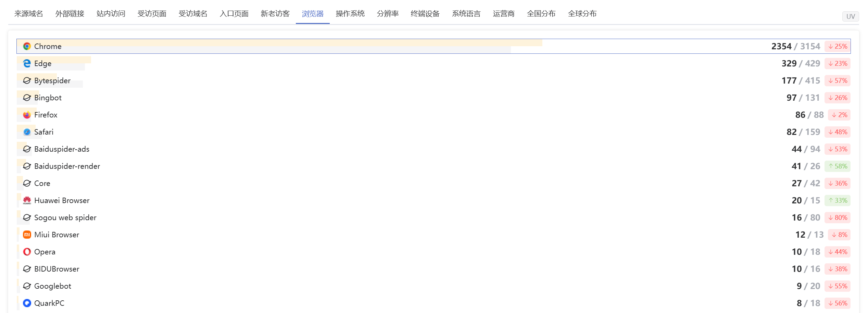Click the QuarkPC icon
The width and height of the screenshot is (868, 313).
pyautogui.click(x=27, y=303)
